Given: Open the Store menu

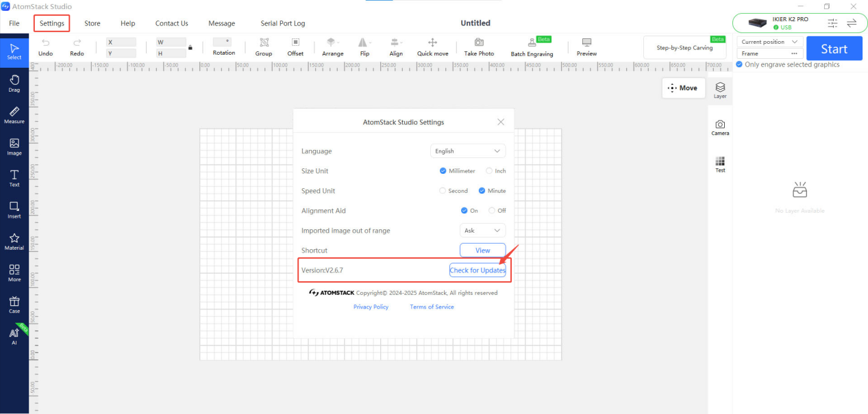Looking at the screenshot, I should click(x=92, y=23).
